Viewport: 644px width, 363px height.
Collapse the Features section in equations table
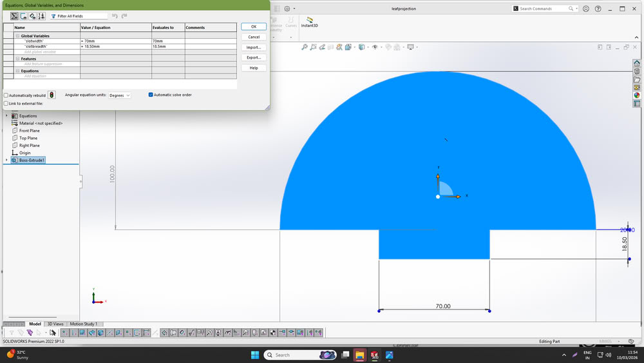(x=17, y=59)
